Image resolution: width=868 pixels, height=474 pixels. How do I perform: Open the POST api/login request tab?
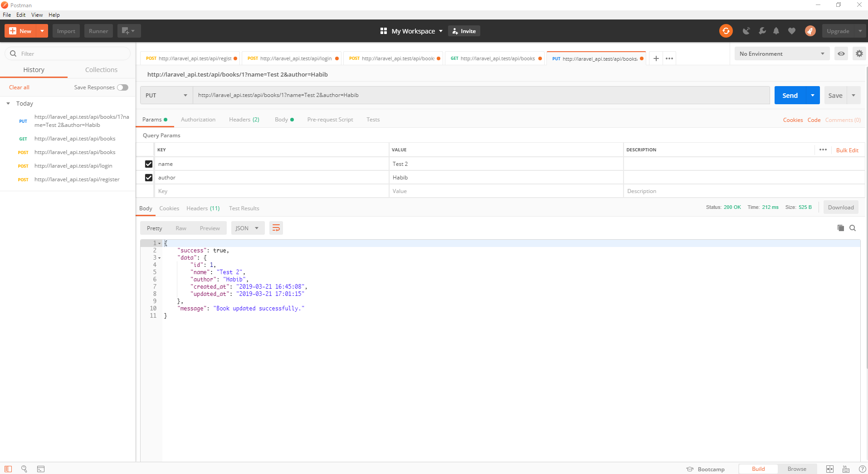tap(293, 58)
